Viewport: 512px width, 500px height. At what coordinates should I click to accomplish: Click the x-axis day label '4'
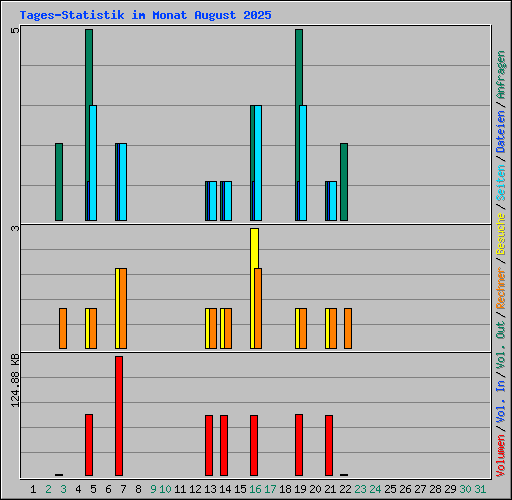click(78, 489)
